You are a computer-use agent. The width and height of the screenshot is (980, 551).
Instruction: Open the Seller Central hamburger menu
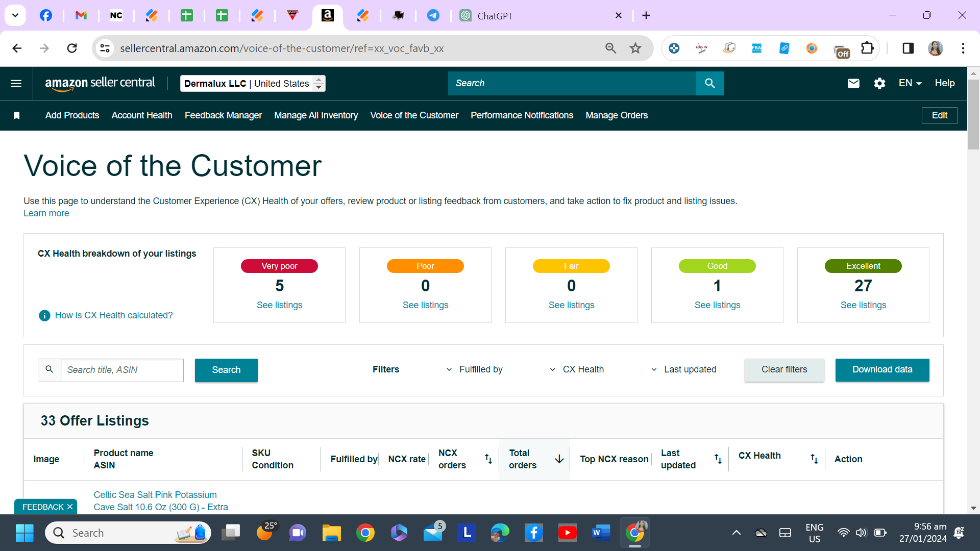pos(16,83)
